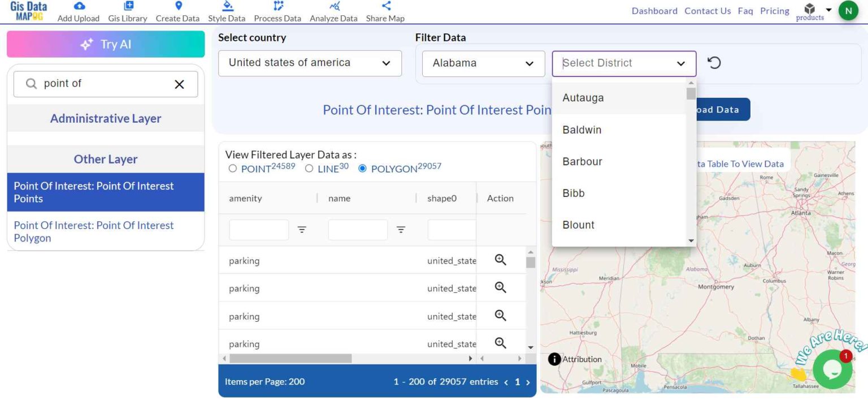
Task: Go to the Dashboard page
Action: 654,11
